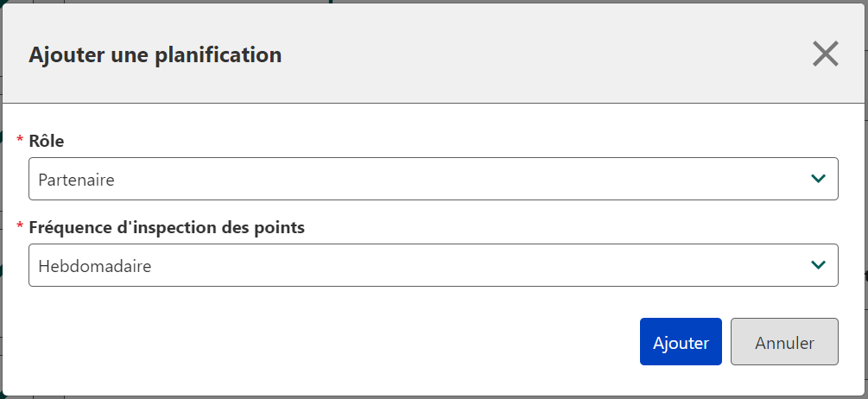Select the Partenaire value text
Screen dimensions: 868x399
click(x=76, y=180)
